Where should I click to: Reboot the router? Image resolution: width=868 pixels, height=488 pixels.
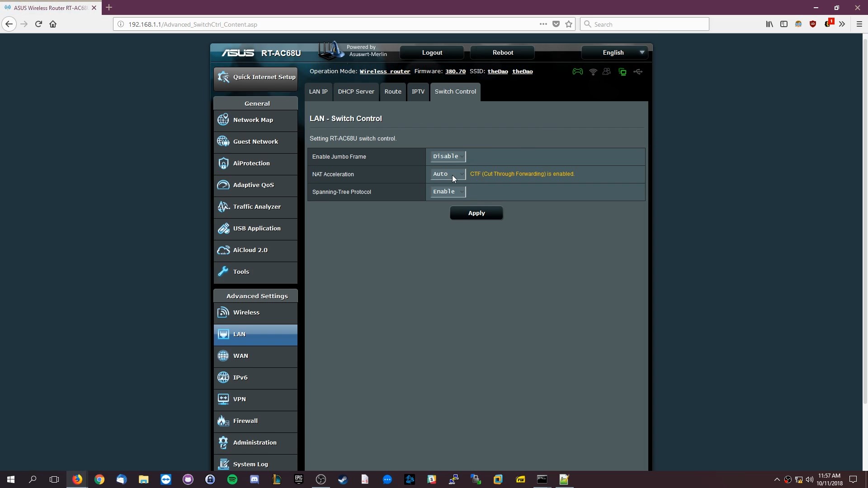502,52
